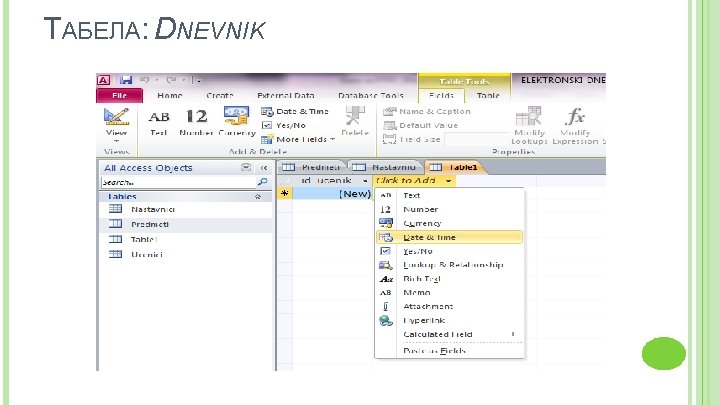This screenshot has height=405, width=720.
Task: Add Yes/No checkbox field from ribbon
Action: (284, 125)
